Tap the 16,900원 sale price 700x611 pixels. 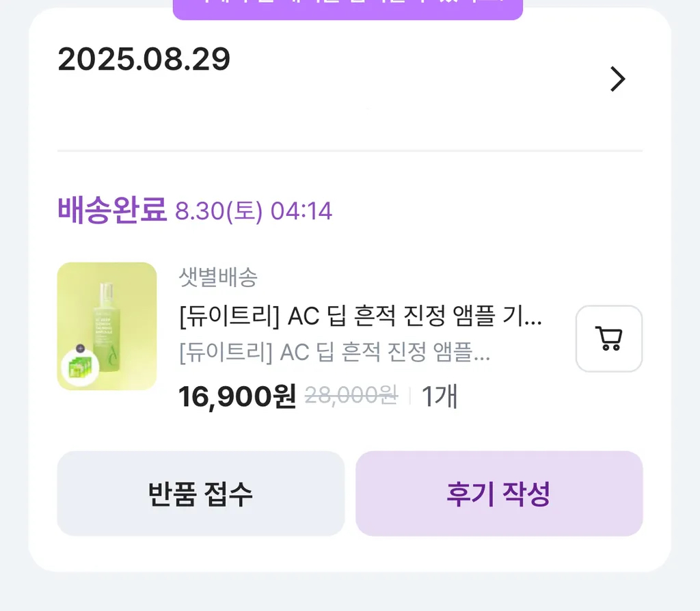click(237, 396)
